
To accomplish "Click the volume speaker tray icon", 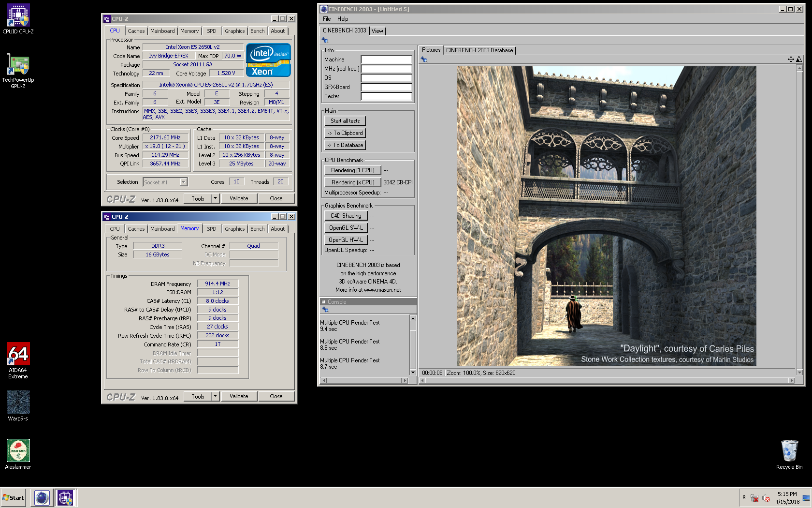I will point(766,498).
